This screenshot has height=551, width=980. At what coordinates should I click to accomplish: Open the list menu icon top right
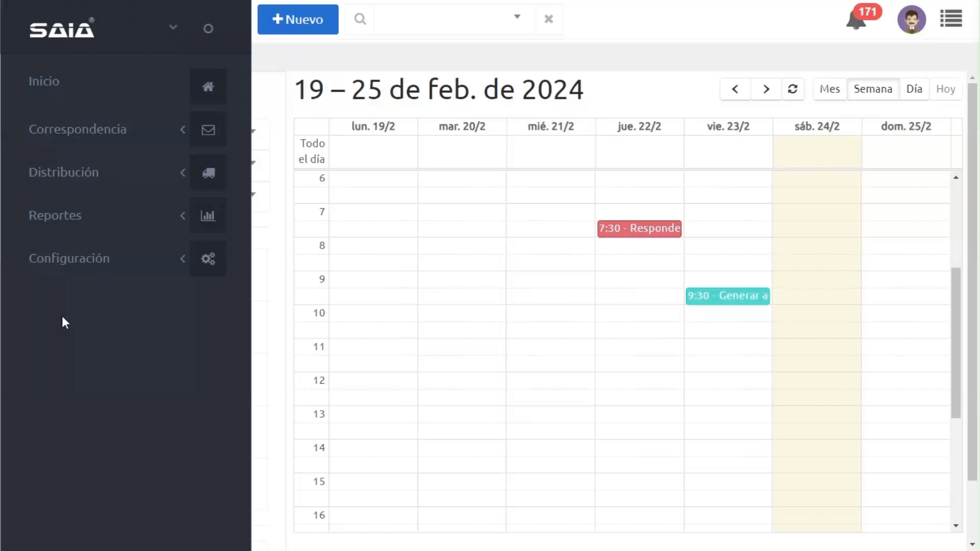click(950, 19)
